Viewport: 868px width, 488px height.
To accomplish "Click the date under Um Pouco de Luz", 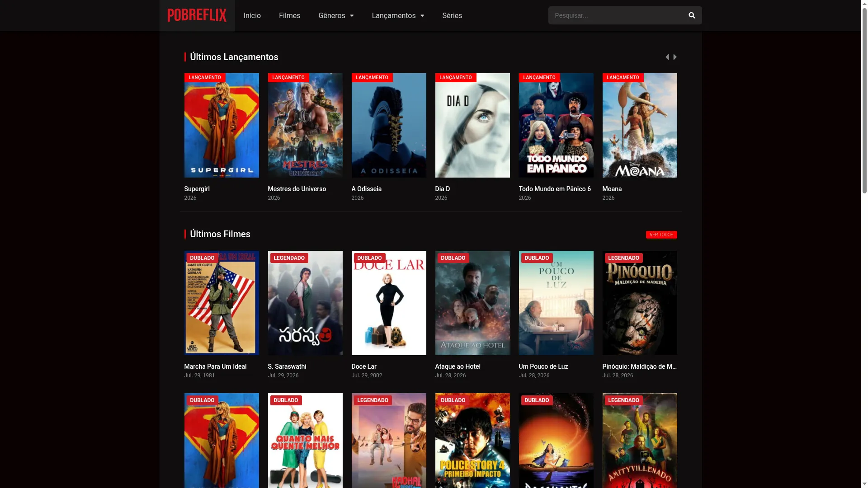I will (x=534, y=375).
